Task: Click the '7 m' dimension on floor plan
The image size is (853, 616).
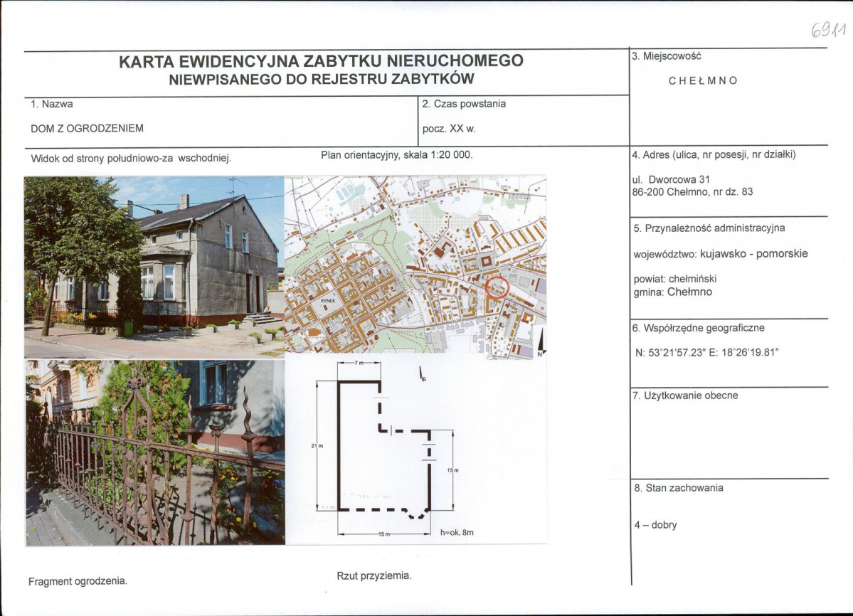Action: 359,363
